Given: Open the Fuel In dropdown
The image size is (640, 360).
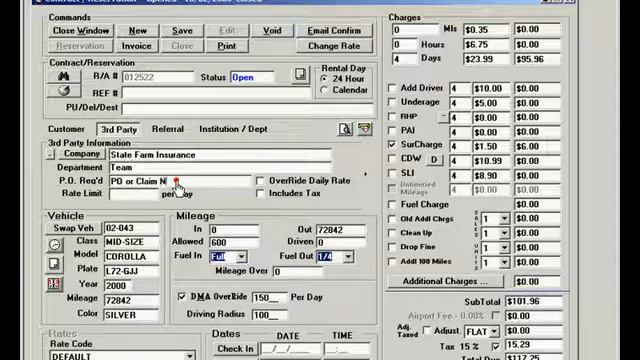Looking at the screenshot, I should [241, 257].
